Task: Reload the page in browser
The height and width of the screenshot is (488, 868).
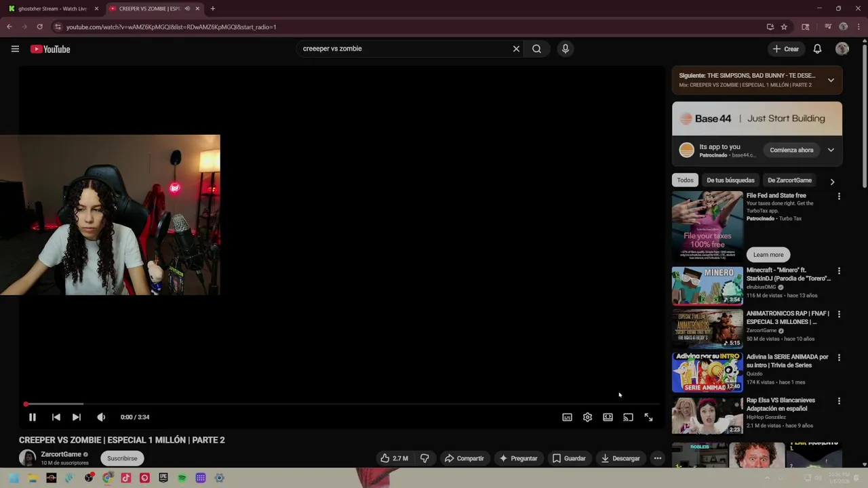Action: (39, 27)
